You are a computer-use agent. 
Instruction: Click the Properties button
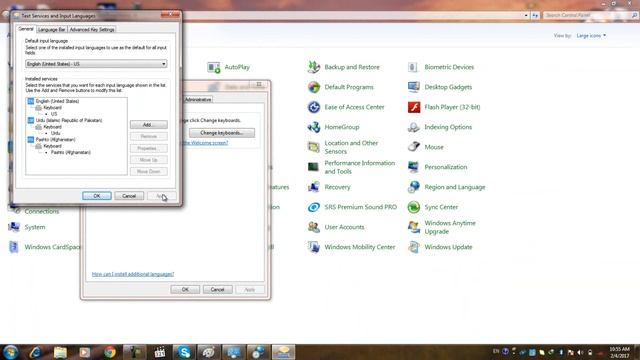coord(149,148)
